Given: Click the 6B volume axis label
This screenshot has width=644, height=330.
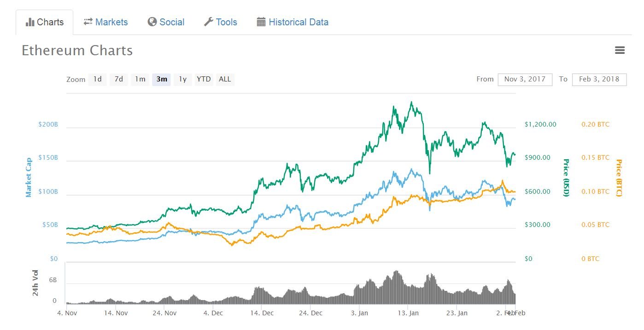Looking at the screenshot, I should click(x=53, y=279).
